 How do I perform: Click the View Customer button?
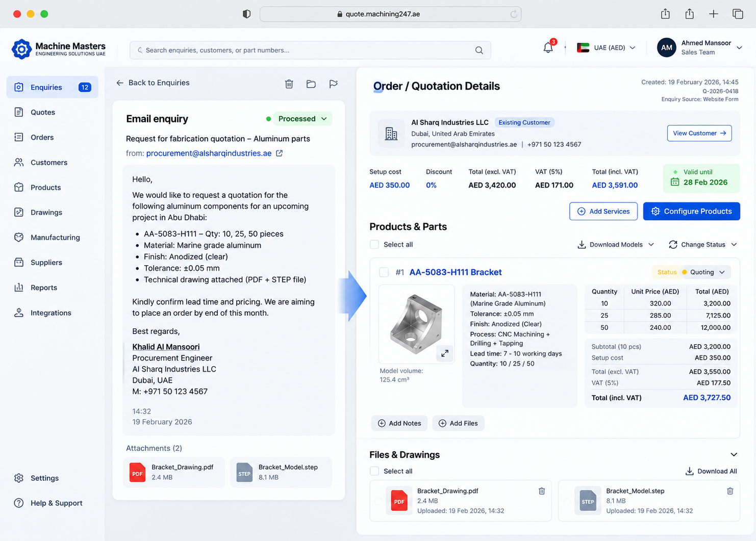click(x=699, y=133)
